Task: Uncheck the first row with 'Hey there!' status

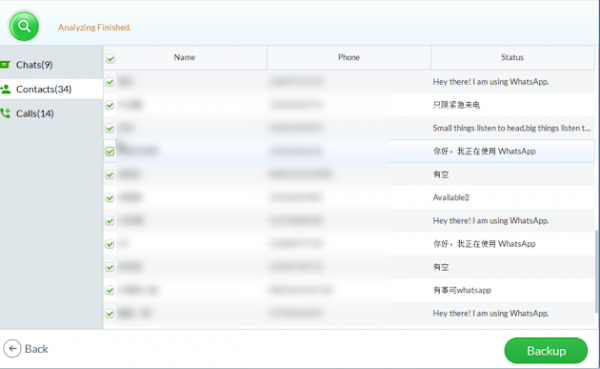Action: pyautogui.click(x=110, y=82)
